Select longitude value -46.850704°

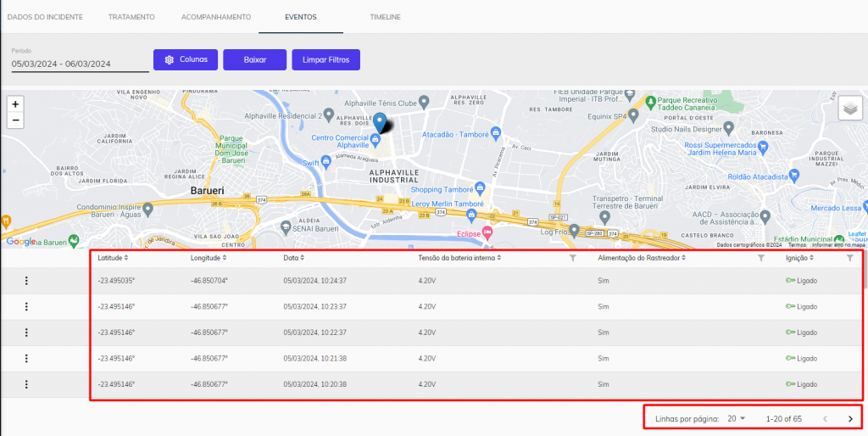tap(209, 281)
